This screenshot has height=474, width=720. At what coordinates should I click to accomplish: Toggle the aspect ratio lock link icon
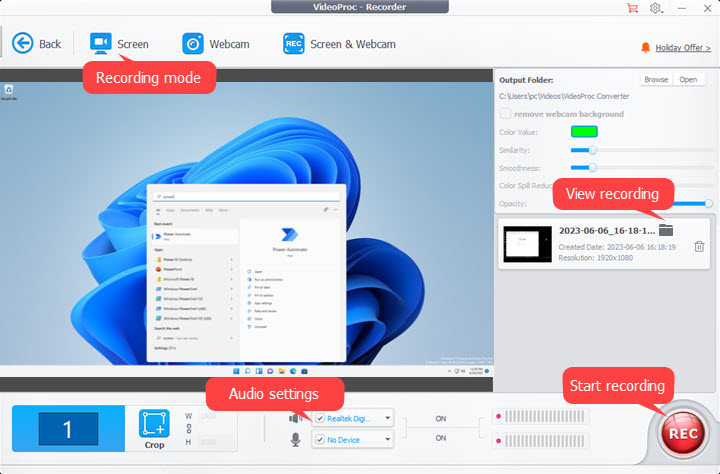pos(189,429)
